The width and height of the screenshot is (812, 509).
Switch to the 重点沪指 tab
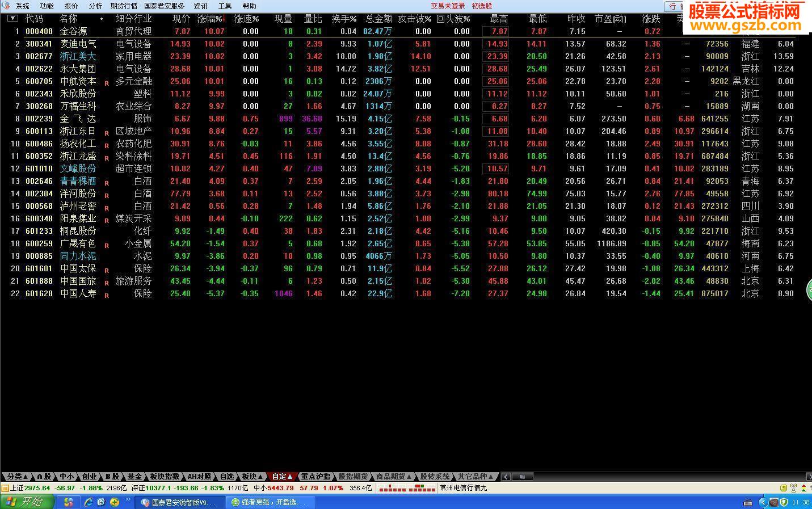point(315,477)
